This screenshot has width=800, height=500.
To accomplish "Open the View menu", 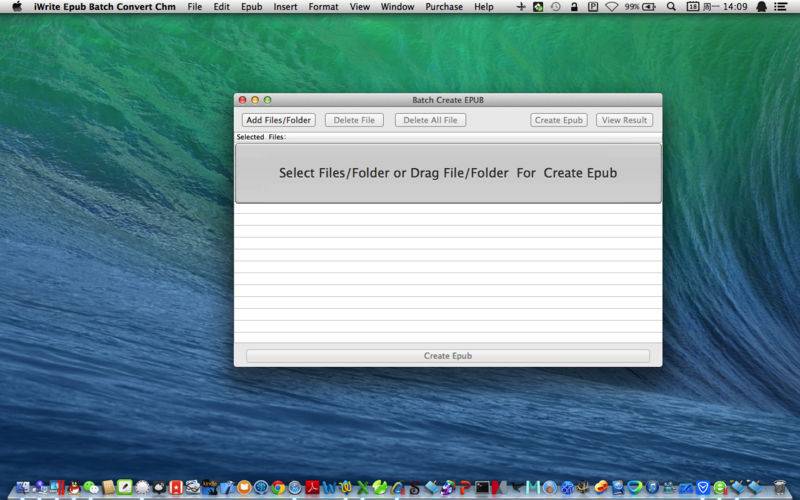I will pos(360,7).
